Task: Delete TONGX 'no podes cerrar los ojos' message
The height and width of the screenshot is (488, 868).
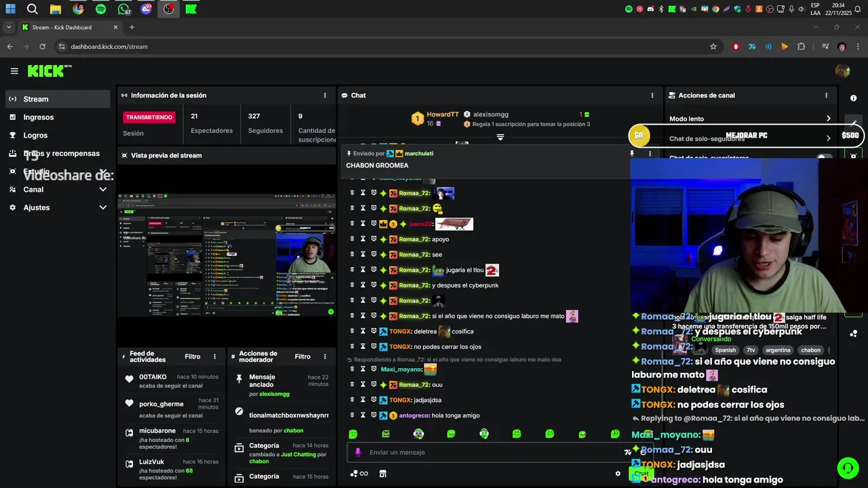Action: click(352, 346)
